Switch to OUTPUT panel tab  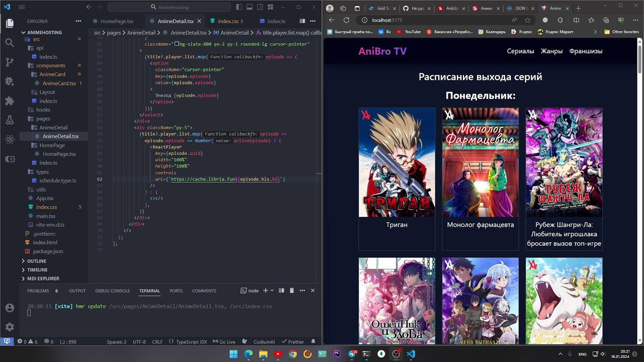point(77,291)
